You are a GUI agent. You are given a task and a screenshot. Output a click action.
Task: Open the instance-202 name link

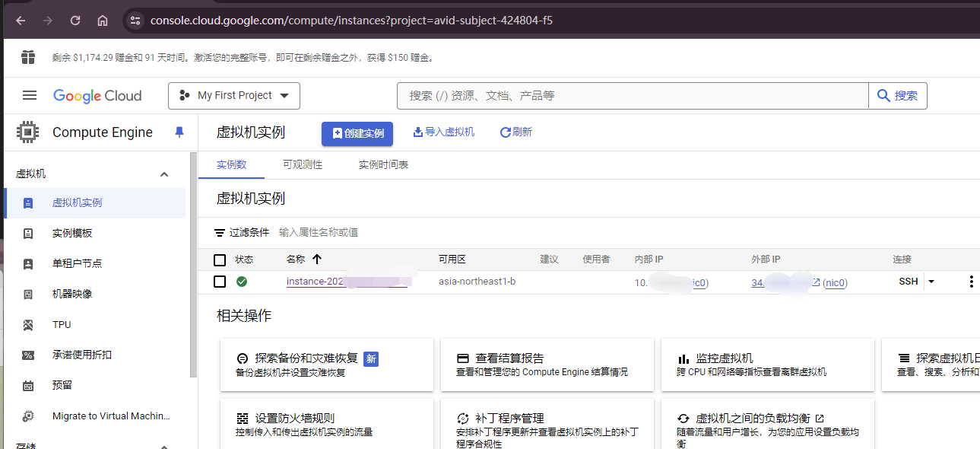347,282
